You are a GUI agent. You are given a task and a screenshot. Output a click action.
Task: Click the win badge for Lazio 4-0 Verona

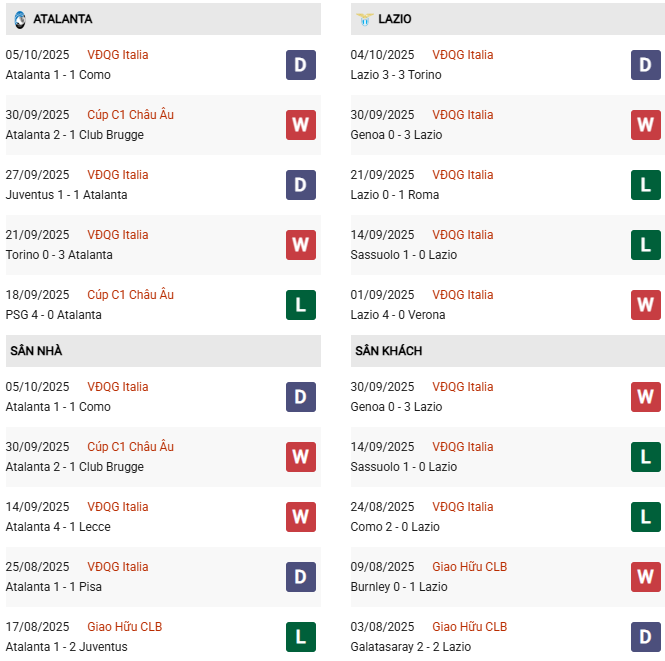point(646,305)
